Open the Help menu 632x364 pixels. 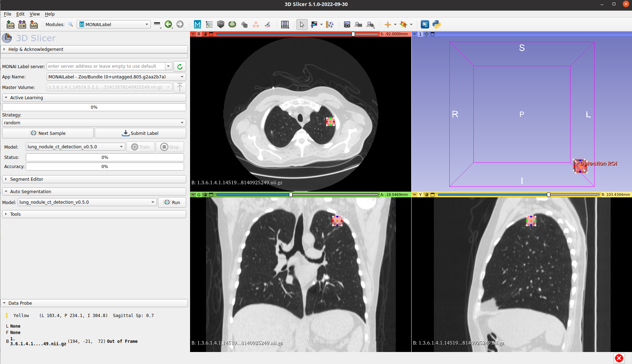(x=50, y=14)
